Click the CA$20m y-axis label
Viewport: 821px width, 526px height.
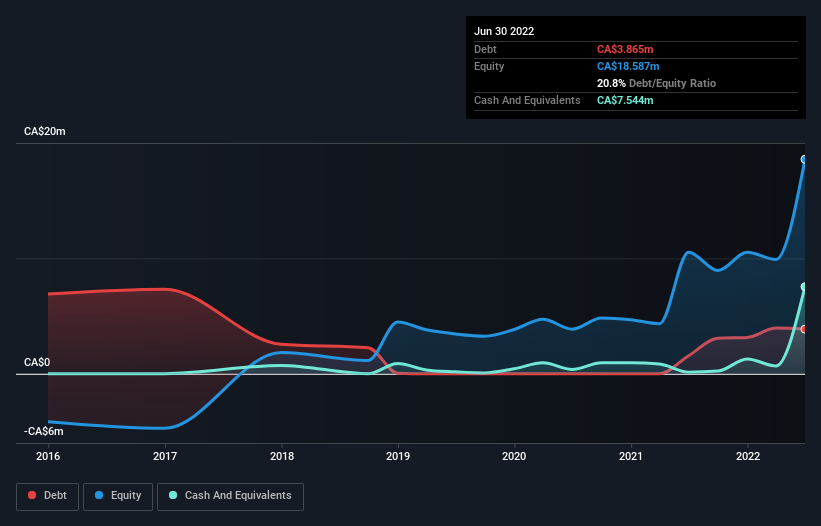(x=45, y=131)
